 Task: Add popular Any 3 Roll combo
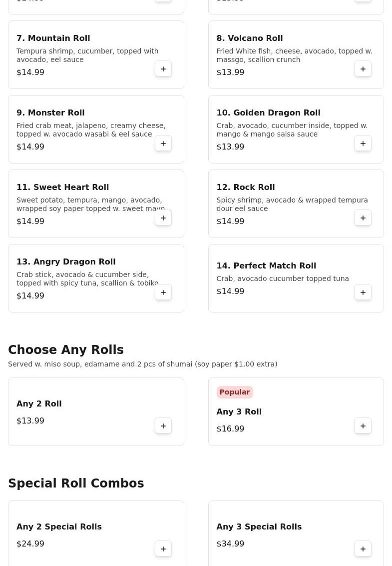363,426
